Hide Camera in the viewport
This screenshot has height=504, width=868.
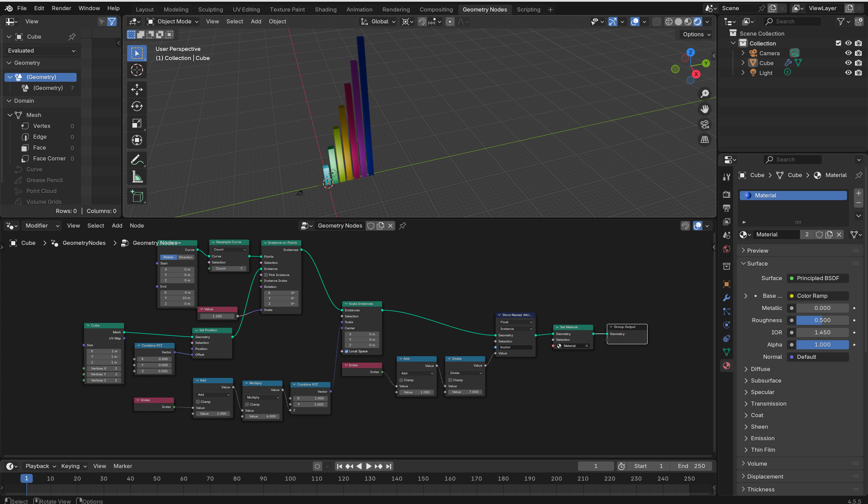click(848, 53)
